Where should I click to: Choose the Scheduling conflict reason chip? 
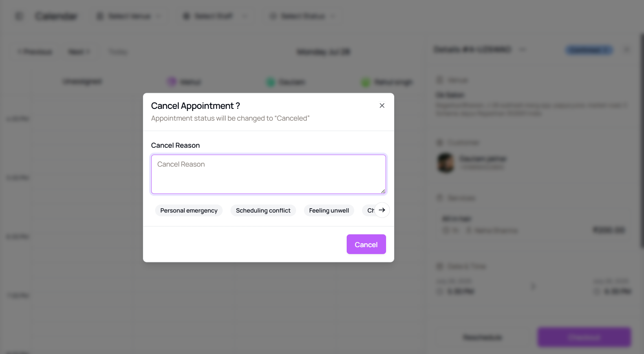(x=263, y=211)
